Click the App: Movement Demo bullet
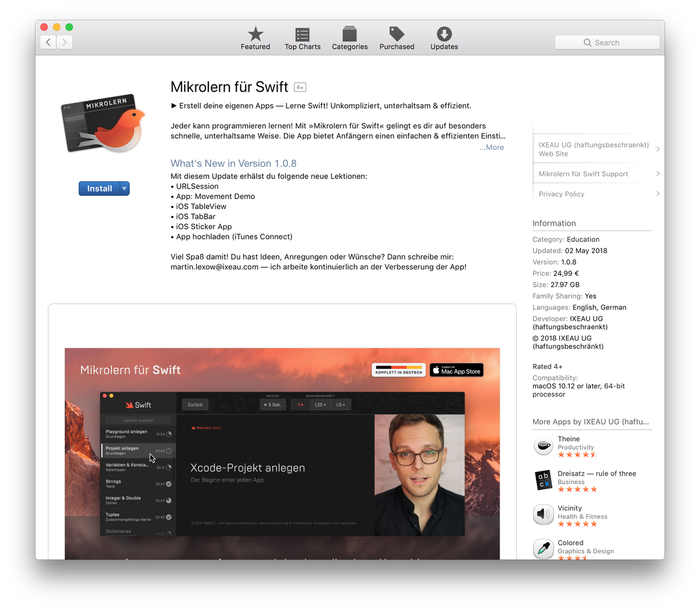700x610 pixels. [x=212, y=197]
